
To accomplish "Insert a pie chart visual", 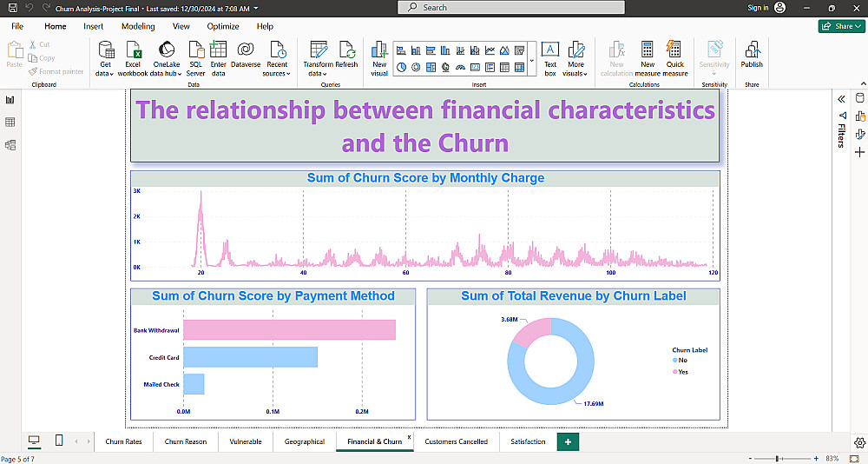I will click(401, 67).
